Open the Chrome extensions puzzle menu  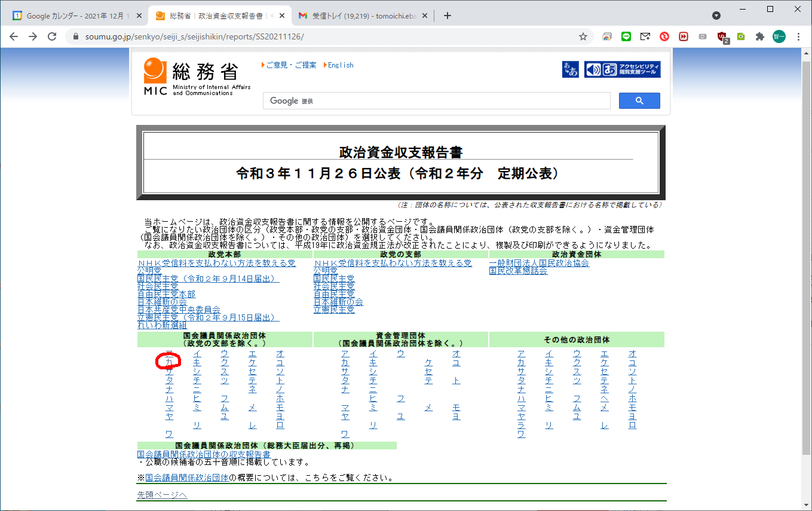pos(759,36)
